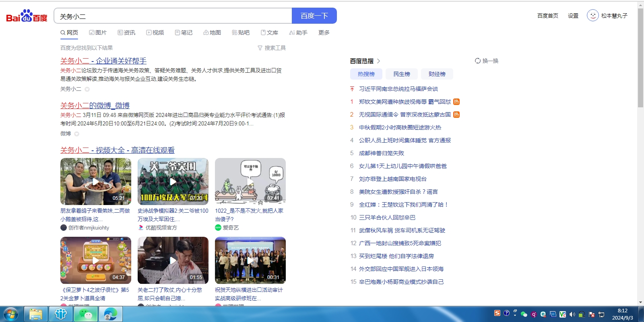Open hot topic 三只羊合伙人回怼辛巴
The image size is (644, 322).
point(387,217)
